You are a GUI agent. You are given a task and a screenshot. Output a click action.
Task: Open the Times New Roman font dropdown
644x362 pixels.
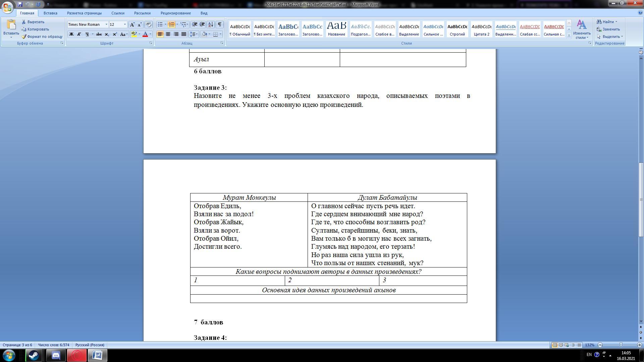[x=106, y=24]
